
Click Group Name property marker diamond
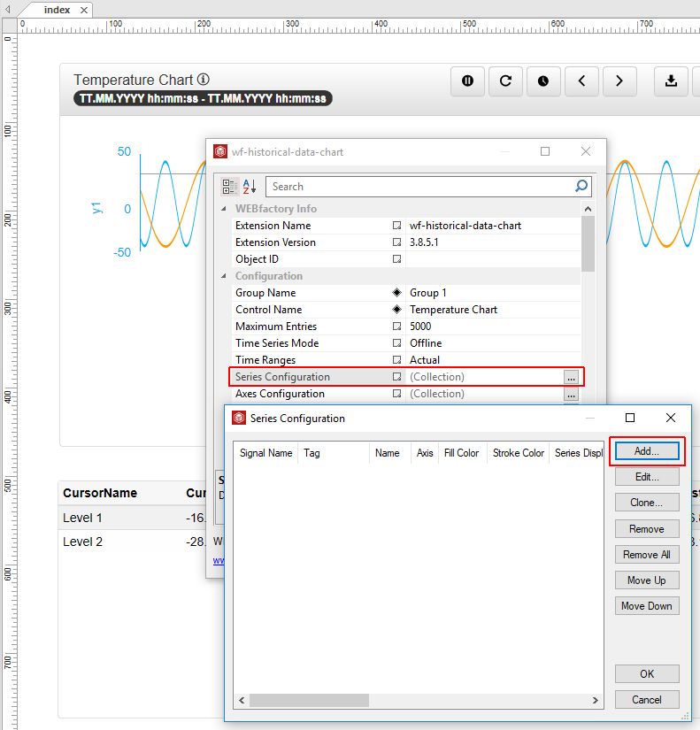[x=396, y=292]
